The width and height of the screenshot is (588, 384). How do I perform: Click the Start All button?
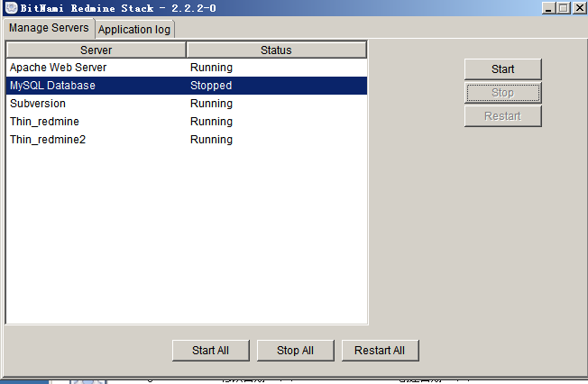pyautogui.click(x=211, y=351)
